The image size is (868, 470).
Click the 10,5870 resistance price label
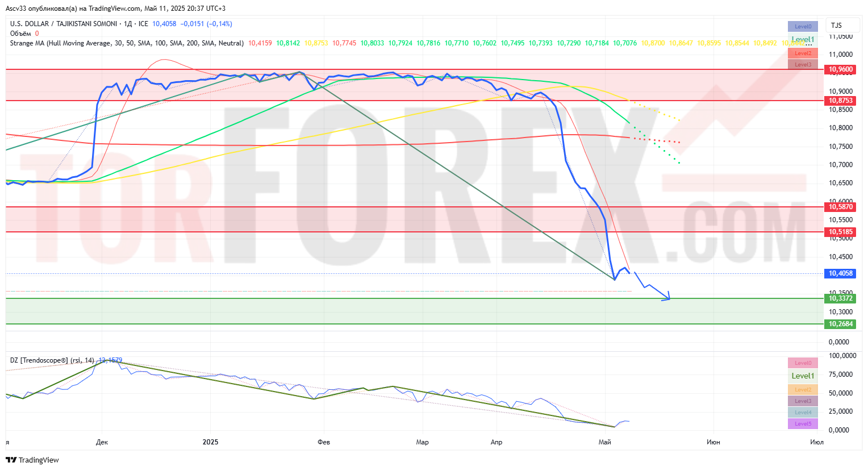[840, 207]
